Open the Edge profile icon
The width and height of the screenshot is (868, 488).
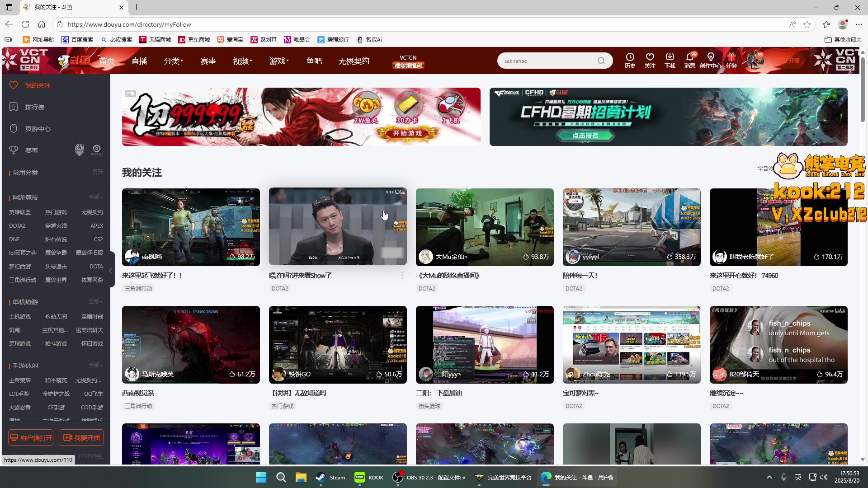(843, 24)
